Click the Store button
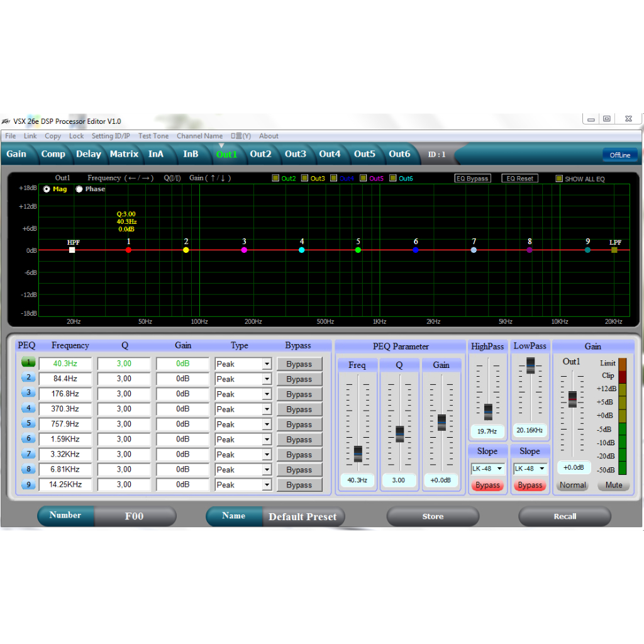This screenshot has height=644, width=644. pyautogui.click(x=433, y=516)
